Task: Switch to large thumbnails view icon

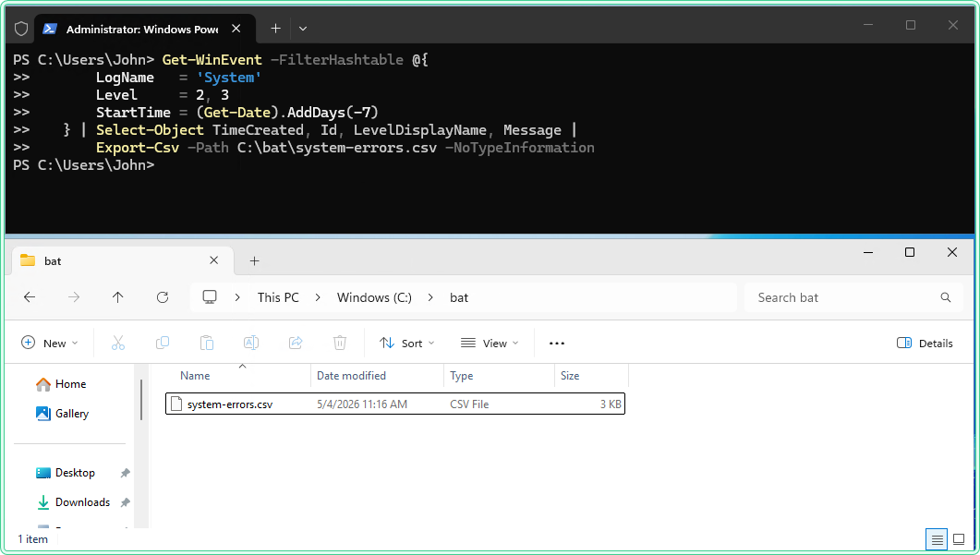Action: click(959, 539)
